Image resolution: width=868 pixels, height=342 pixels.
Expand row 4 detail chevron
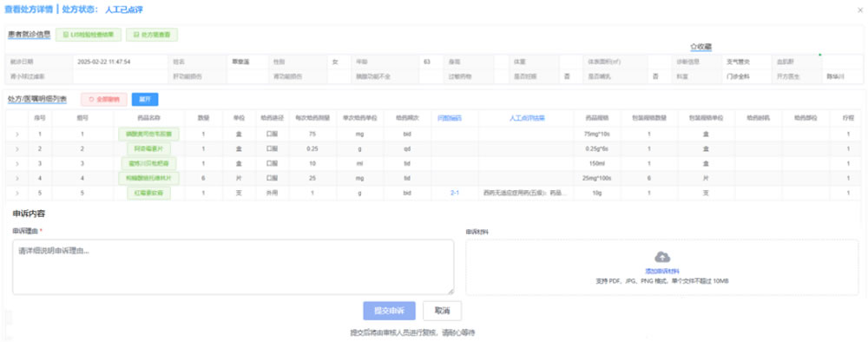tap(16, 178)
